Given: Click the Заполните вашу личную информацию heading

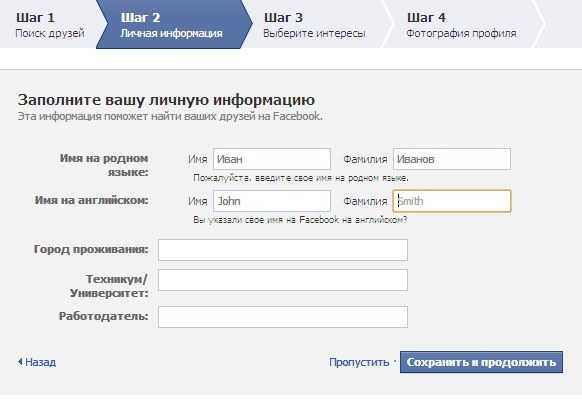Looking at the screenshot, I should coord(166,100).
